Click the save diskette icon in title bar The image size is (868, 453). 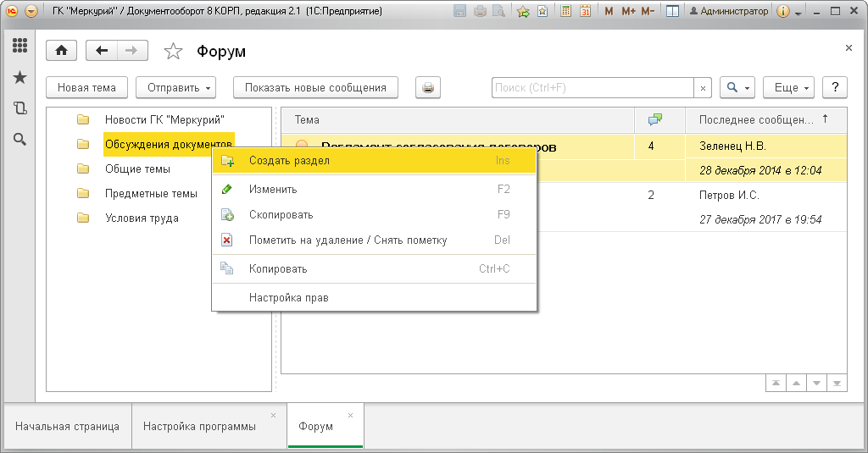tap(460, 10)
